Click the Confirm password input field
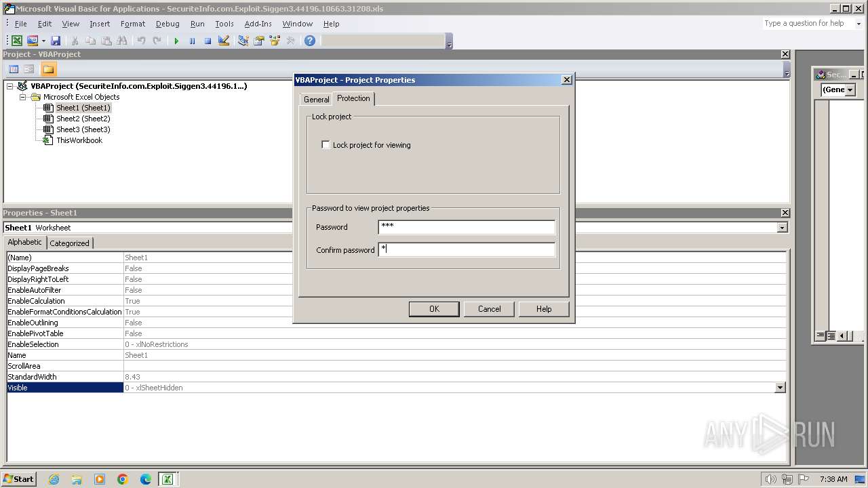 point(467,250)
